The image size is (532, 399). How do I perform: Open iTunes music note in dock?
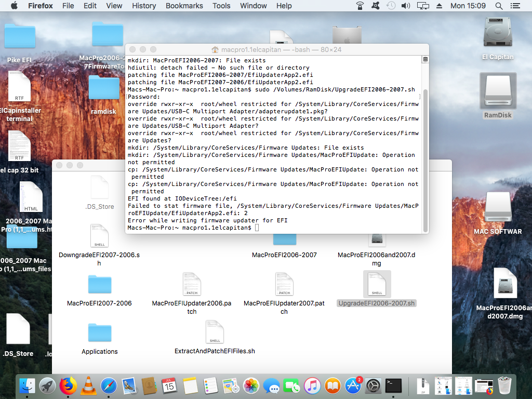[312, 386]
